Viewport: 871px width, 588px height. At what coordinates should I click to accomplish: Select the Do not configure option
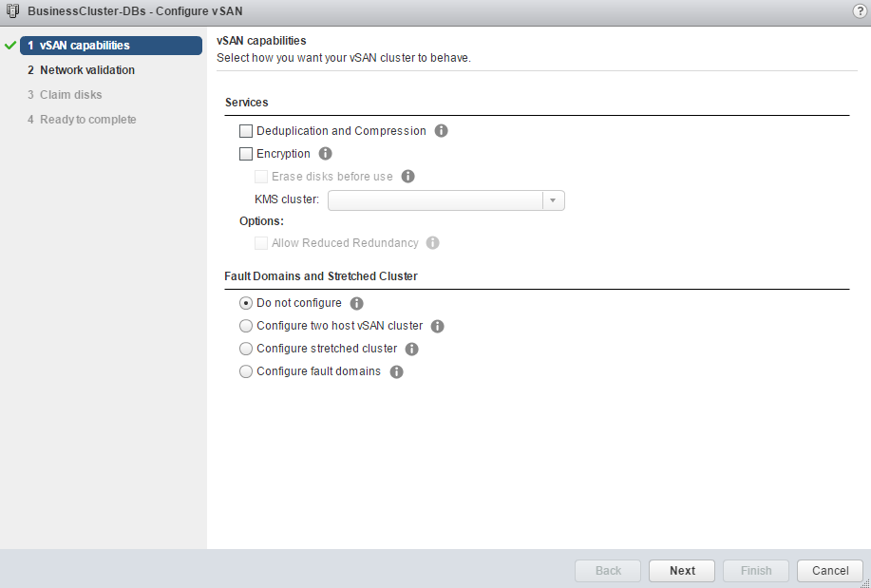click(x=247, y=303)
